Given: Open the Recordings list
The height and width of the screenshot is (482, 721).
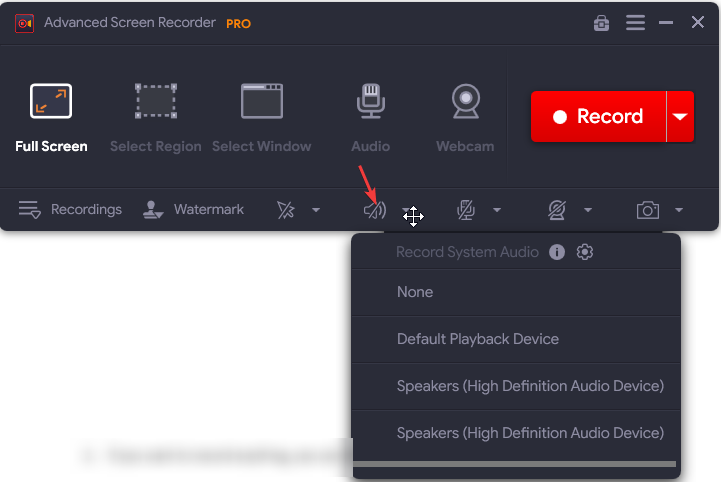Looking at the screenshot, I should point(70,210).
